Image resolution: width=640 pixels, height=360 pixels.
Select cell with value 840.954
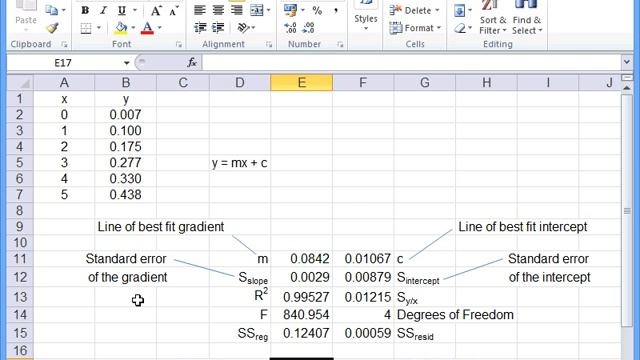[x=301, y=315]
